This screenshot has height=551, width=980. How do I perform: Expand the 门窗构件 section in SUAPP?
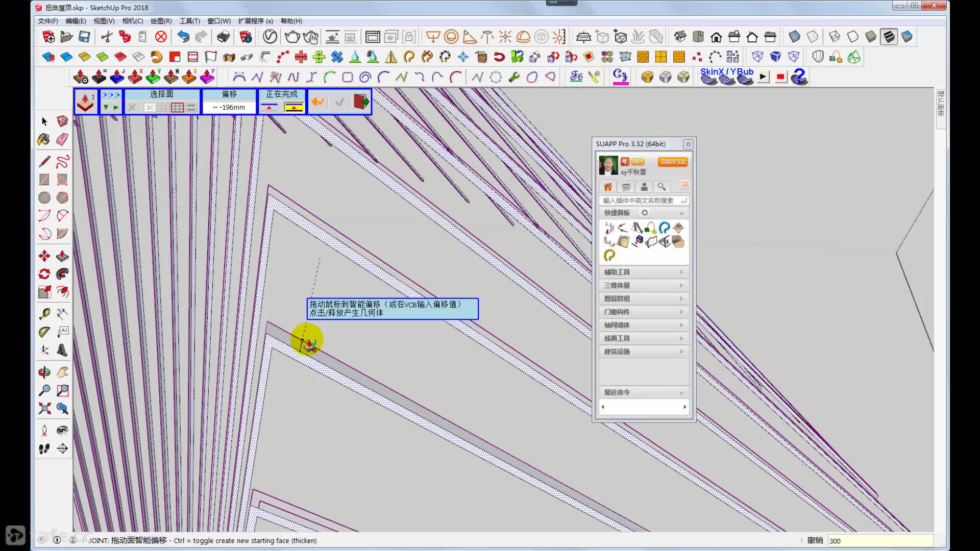[x=644, y=312]
